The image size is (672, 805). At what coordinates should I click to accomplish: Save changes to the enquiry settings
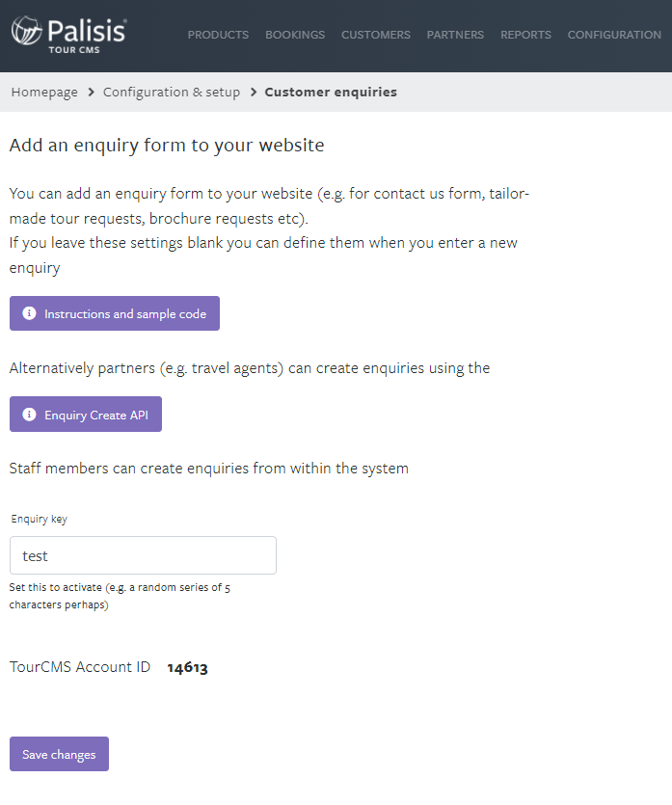pos(59,754)
